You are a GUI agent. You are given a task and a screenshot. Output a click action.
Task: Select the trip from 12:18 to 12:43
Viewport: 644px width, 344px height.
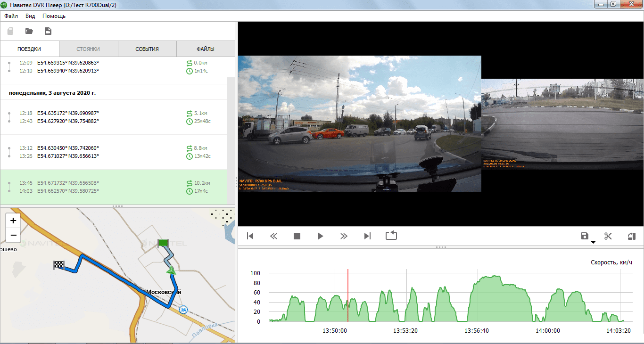coord(113,117)
